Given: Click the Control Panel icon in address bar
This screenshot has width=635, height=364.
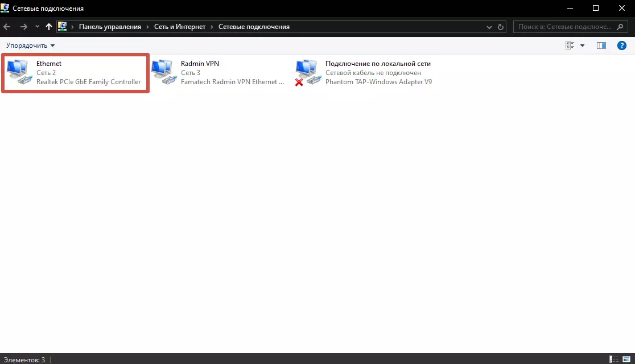Looking at the screenshot, I should pos(63,27).
